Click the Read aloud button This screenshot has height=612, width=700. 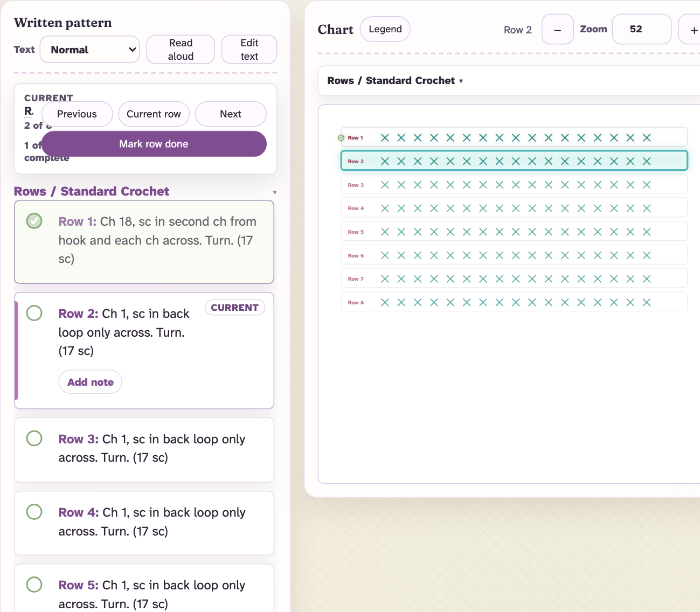tap(181, 50)
